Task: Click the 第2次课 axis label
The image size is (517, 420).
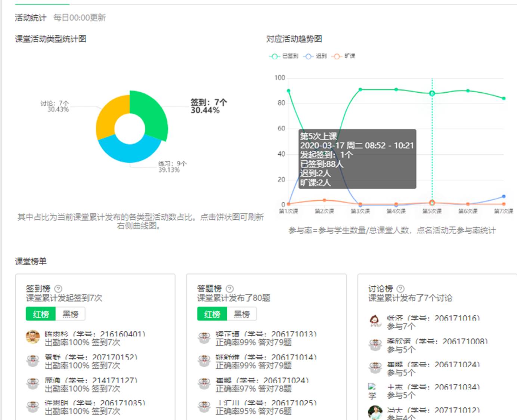Action: (x=324, y=211)
